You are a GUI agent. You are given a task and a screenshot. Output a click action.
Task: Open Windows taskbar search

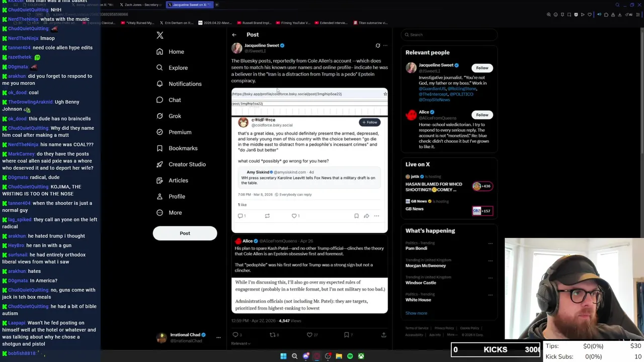295,356
